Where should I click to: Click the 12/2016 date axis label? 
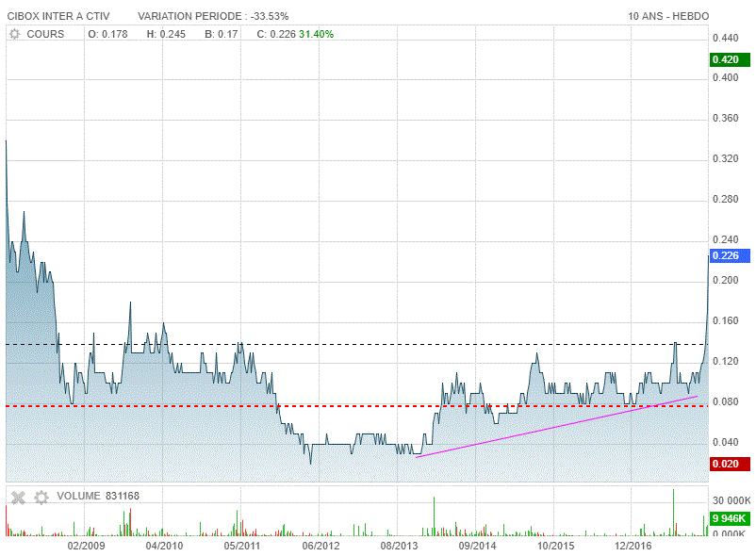point(633,546)
